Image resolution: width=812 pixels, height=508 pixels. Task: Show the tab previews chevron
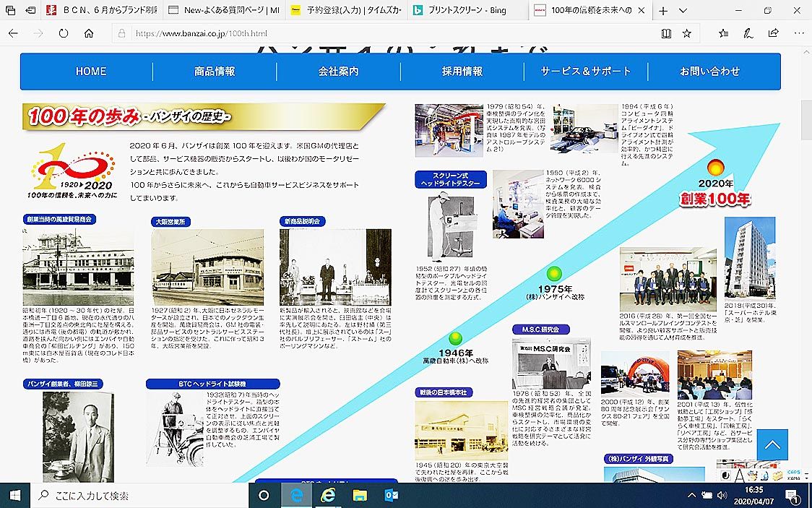click(x=683, y=10)
